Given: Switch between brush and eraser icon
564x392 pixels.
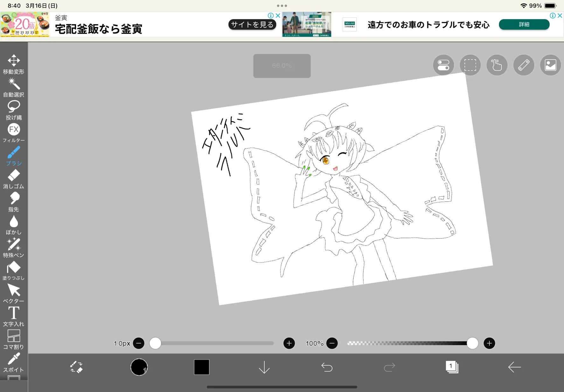Looking at the screenshot, I should tap(76, 367).
